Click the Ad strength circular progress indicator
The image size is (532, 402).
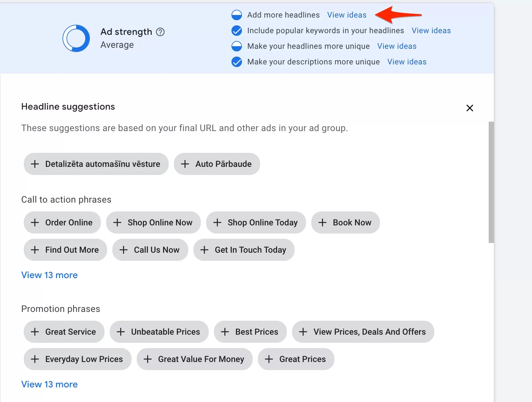[x=76, y=38]
